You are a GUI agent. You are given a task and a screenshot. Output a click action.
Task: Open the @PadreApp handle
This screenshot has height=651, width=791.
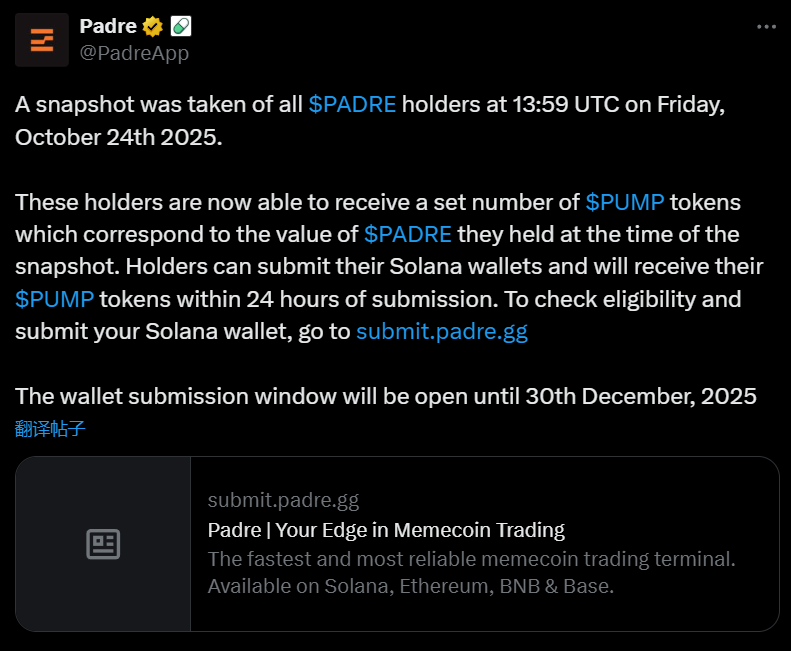click(134, 53)
